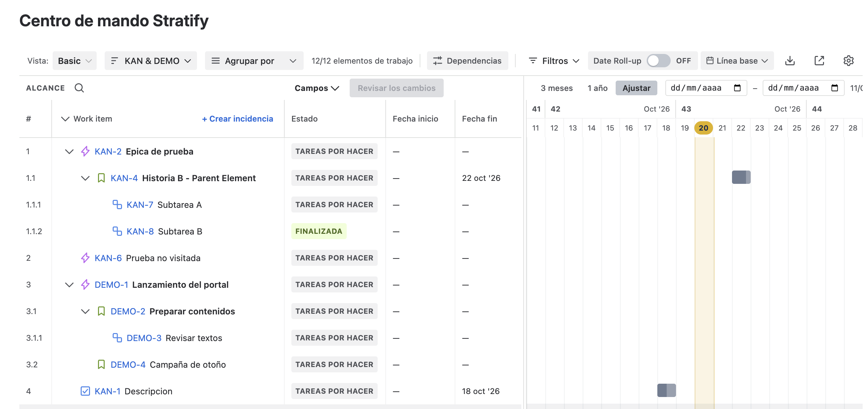The image size is (868, 409).
Task: Click the subtask icon for KAN-8
Action: point(117,231)
